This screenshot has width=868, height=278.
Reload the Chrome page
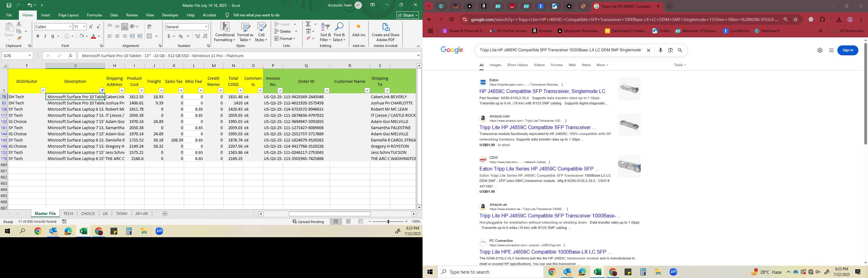pos(452,19)
